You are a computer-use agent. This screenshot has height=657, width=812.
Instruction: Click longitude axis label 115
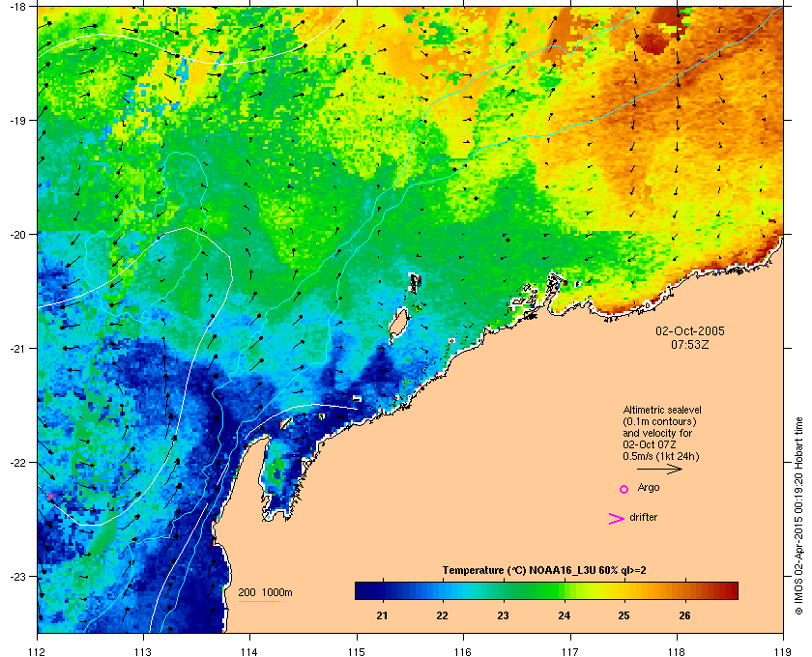357,652
